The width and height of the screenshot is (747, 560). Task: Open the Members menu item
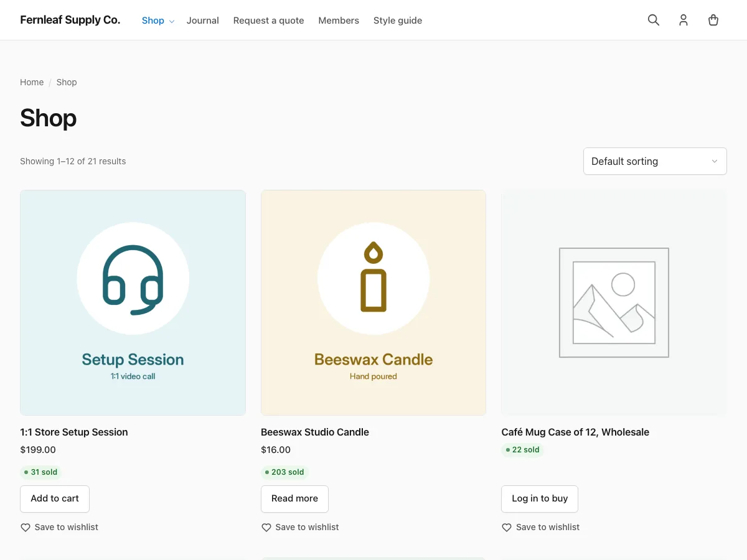(x=339, y=21)
